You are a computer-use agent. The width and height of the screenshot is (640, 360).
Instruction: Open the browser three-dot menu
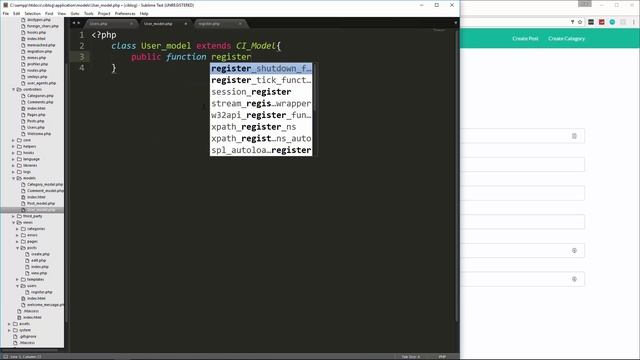pyautogui.click(x=634, y=22)
